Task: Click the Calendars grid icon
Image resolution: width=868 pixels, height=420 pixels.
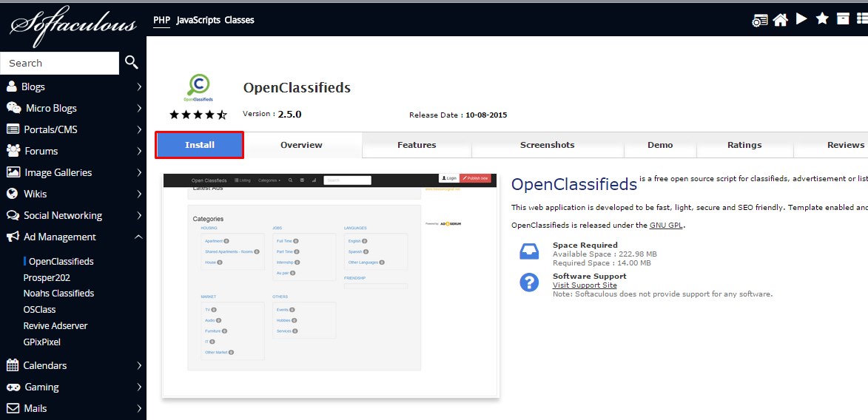Action: point(13,365)
